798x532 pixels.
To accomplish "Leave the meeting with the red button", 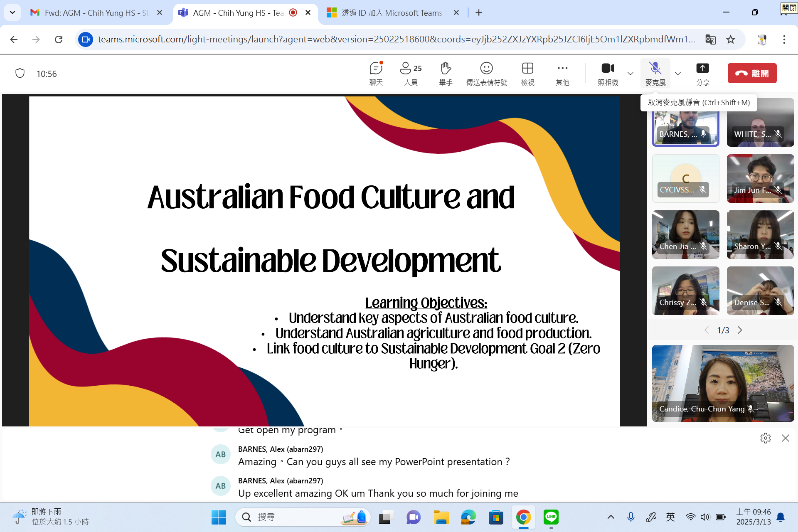I will 752,73.
